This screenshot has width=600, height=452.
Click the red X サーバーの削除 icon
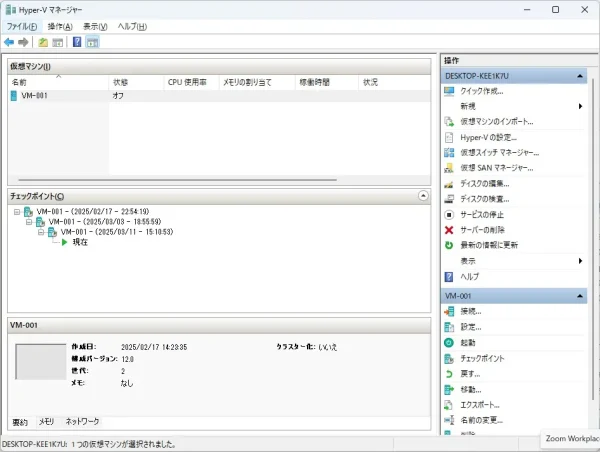click(449, 230)
